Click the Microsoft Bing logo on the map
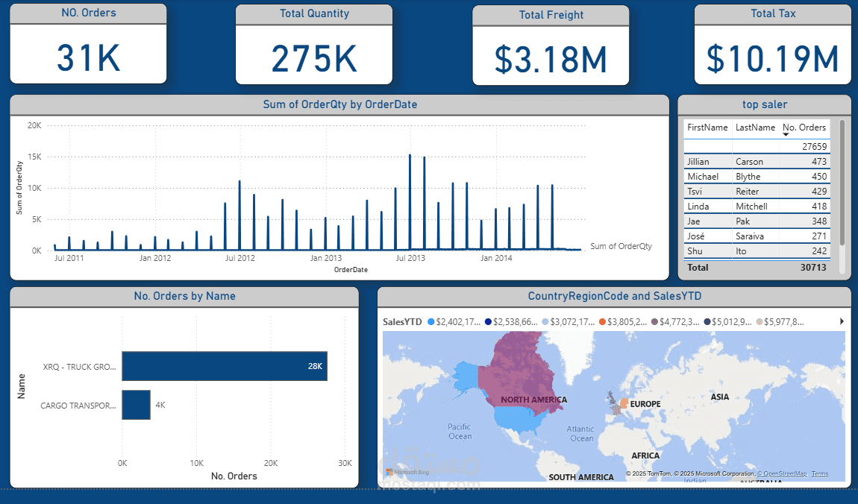The image size is (858, 504). click(x=407, y=471)
